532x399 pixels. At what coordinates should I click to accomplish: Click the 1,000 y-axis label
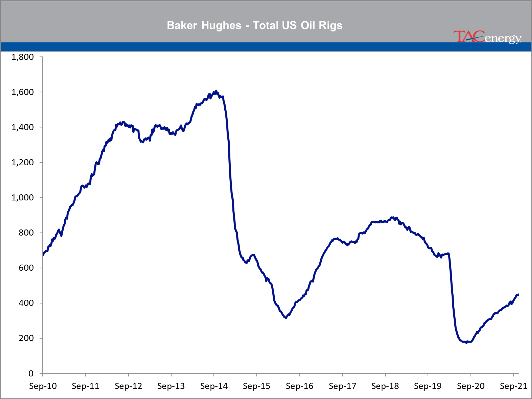pyautogui.click(x=23, y=197)
